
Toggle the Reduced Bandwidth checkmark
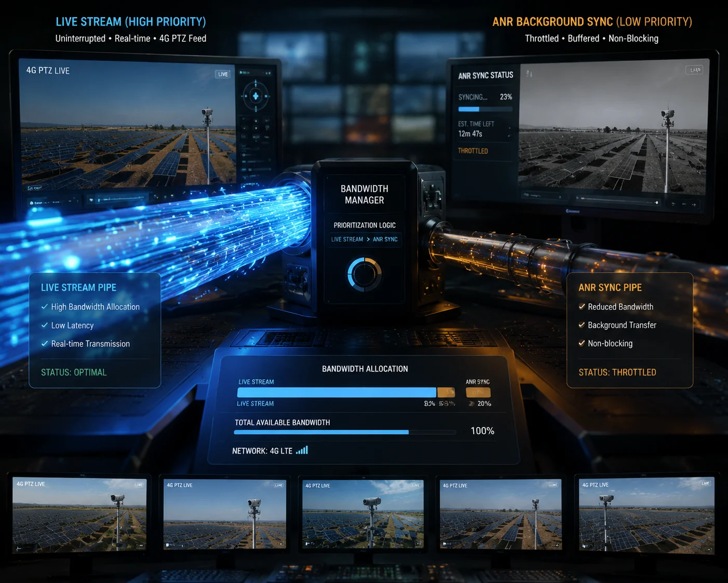(x=582, y=307)
